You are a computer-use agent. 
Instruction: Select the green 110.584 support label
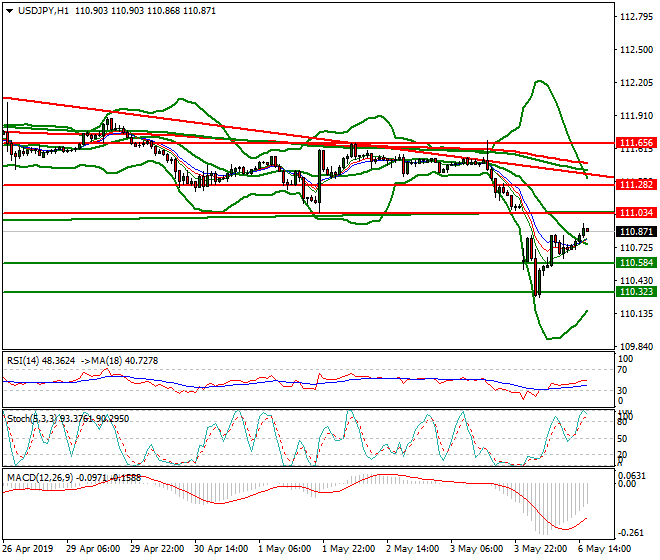tap(636, 263)
